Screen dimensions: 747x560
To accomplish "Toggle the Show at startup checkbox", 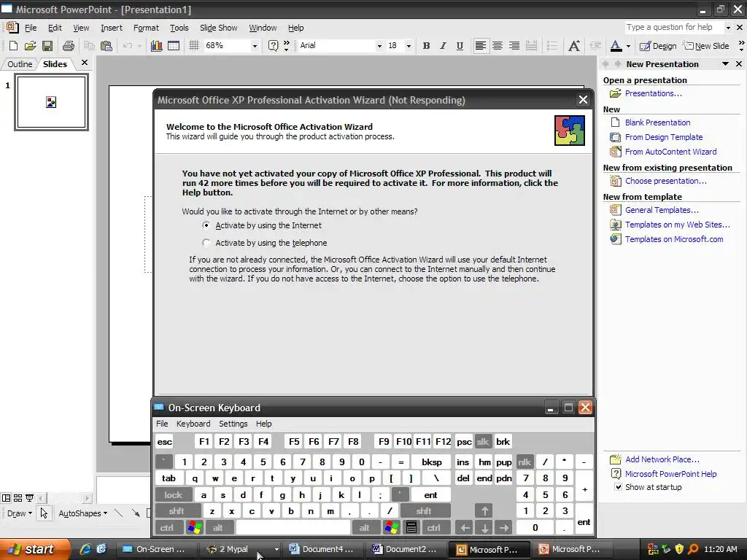I will [618, 486].
